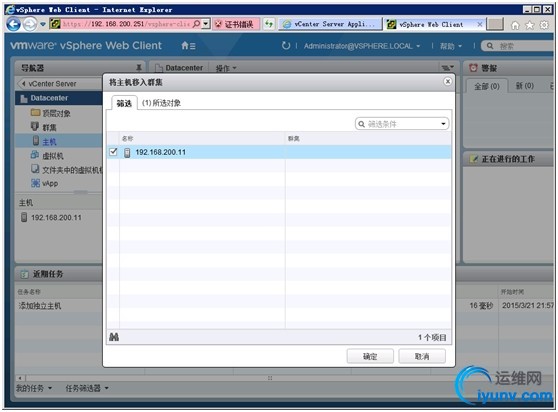Switch to the 筛选 tab
Image resolution: width=558 pixels, height=412 pixels.
[124, 104]
